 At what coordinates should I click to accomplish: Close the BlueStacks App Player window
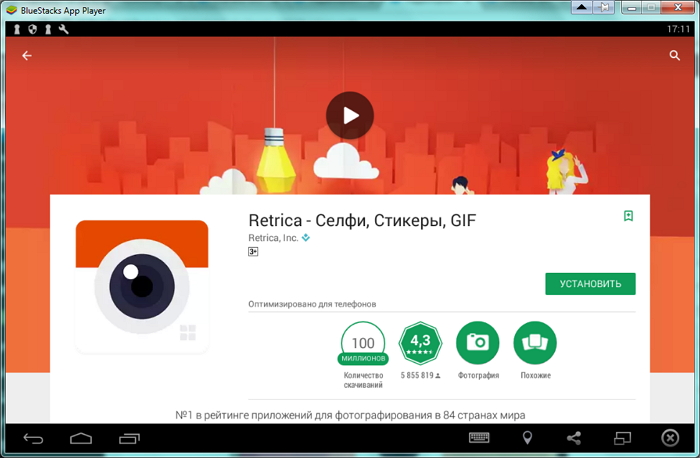click(678, 8)
